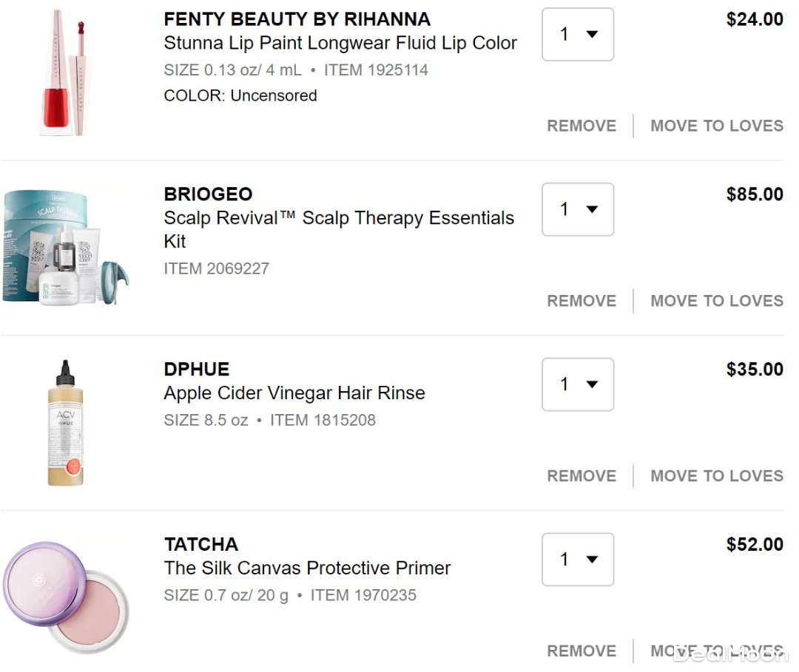The image size is (799, 672).
Task: Remove the Briogeo Scalp Therapy Kit
Action: coord(581,301)
